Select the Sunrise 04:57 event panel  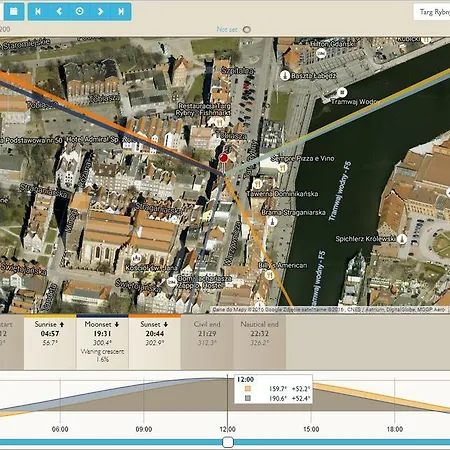click(x=50, y=342)
